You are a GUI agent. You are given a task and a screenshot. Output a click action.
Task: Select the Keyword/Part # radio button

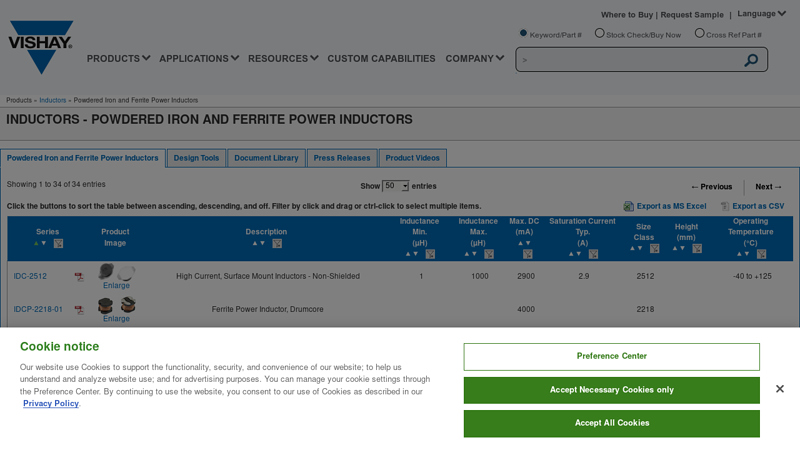point(523,33)
